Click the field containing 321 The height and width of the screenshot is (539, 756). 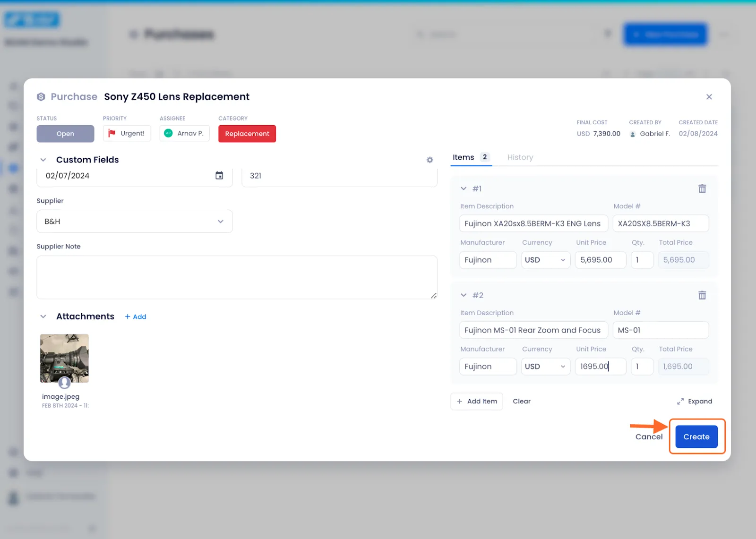339,176
